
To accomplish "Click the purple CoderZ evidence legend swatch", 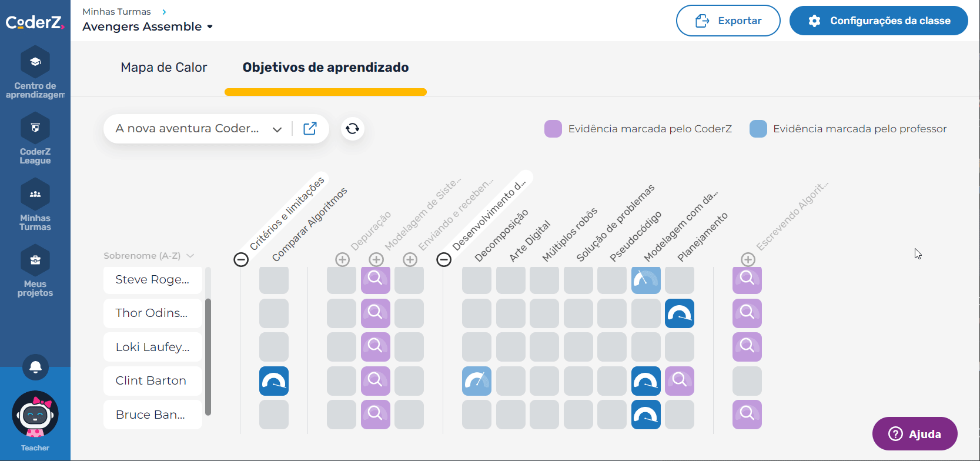I will click(x=553, y=129).
